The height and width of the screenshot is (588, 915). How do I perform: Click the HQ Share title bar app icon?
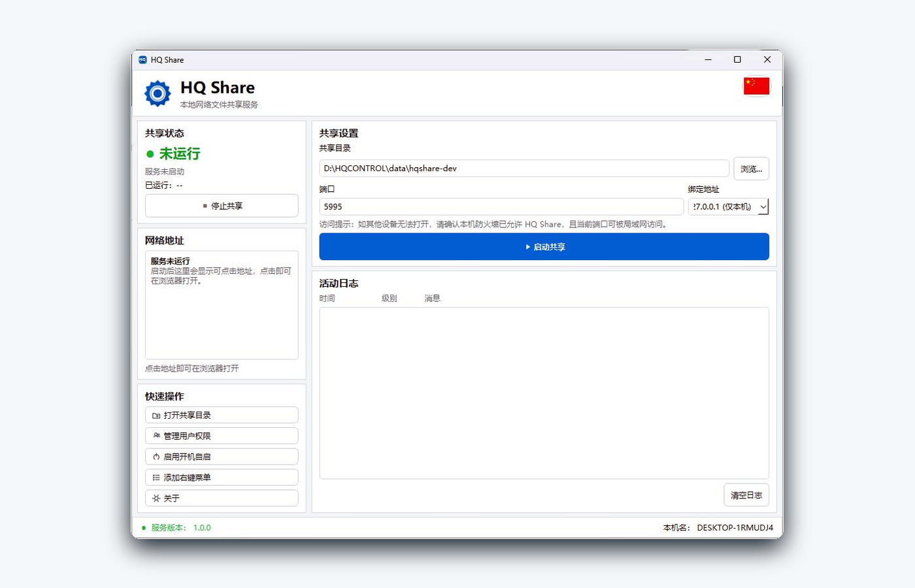point(143,59)
